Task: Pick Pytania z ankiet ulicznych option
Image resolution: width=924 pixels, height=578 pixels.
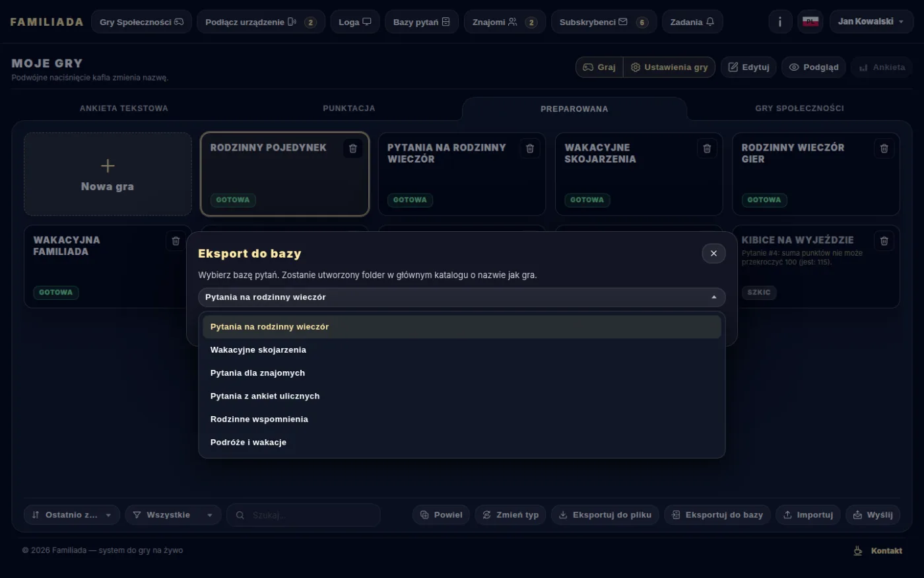Action: (461, 396)
